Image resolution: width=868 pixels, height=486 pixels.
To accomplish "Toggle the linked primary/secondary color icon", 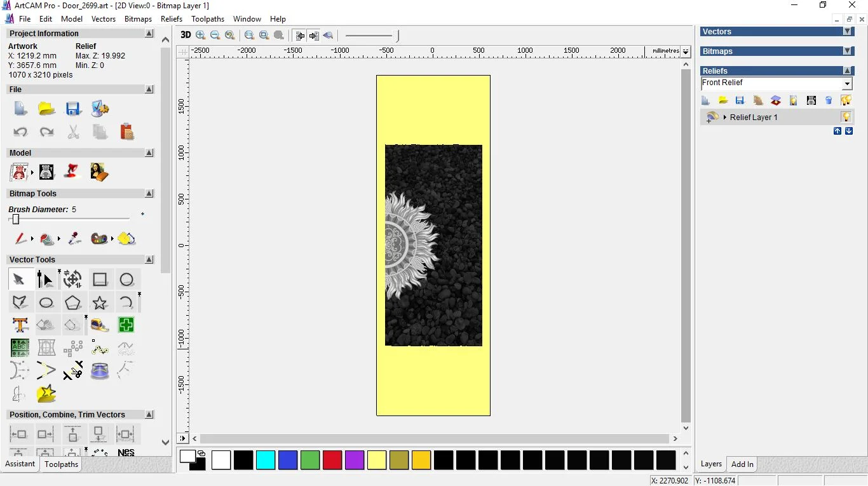I will point(201,453).
